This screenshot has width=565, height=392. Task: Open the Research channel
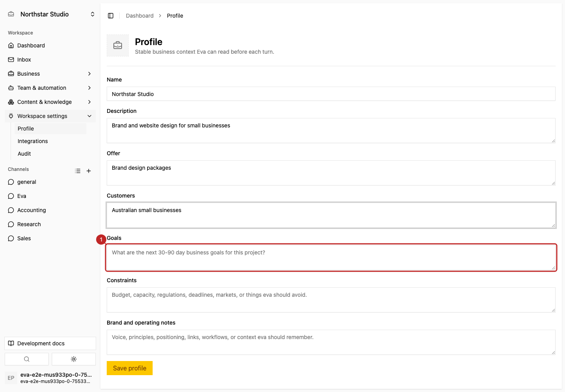click(50, 224)
